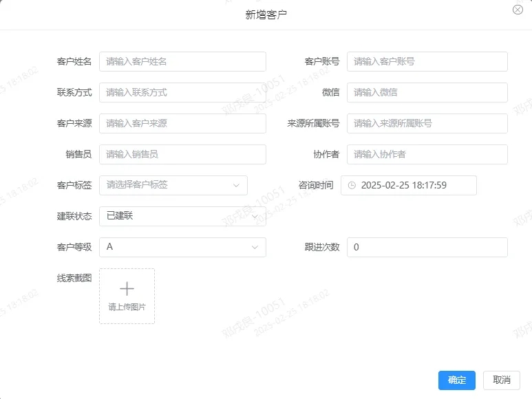This screenshot has width=532, height=399.
Task: Click the 请上传图片 text in upload box
Action: [x=127, y=307]
